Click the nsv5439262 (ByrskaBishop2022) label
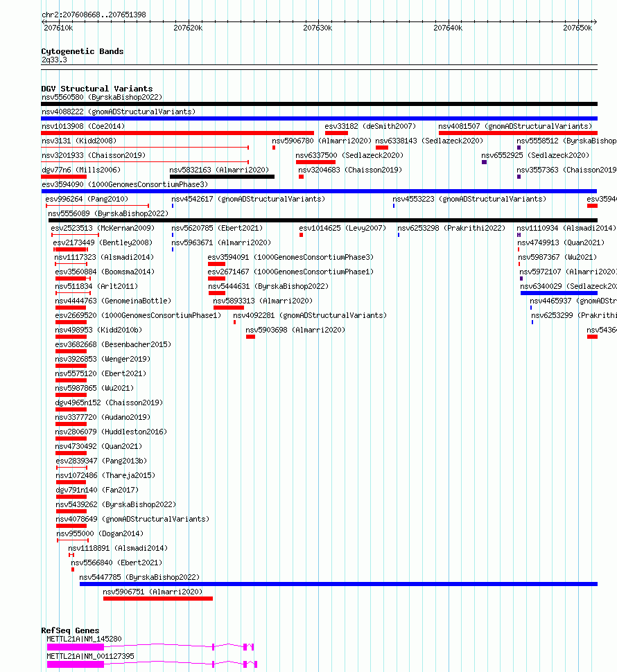The image size is (617, 672). click(x=116, y=505)
